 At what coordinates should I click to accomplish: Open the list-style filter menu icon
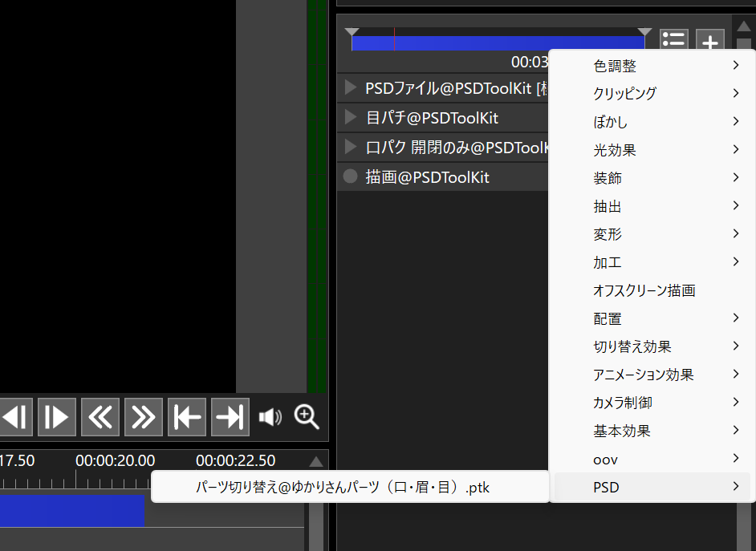pos(674,41)
